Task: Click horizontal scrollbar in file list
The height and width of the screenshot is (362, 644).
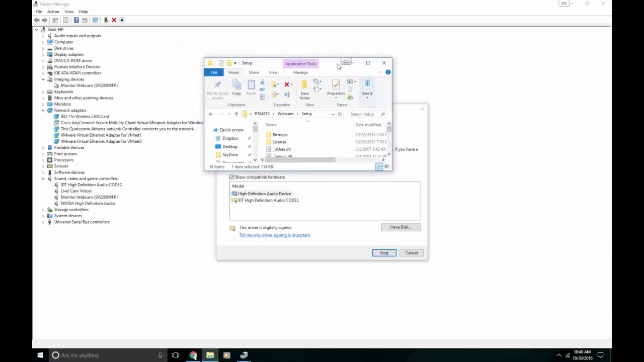Action: pos(300,160)
